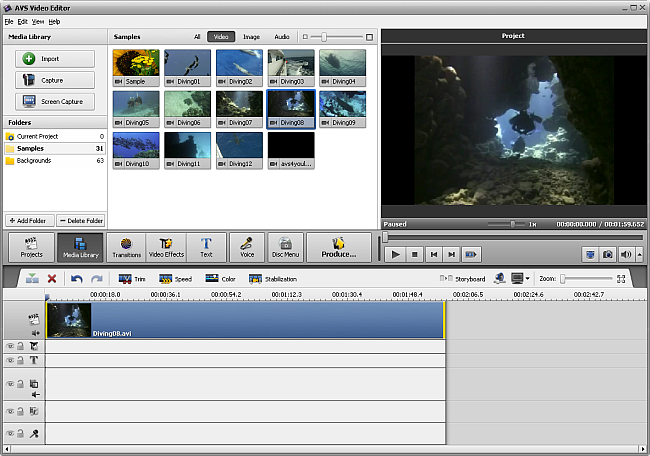Image resolution: width=650 pixels, height=456 pixels.
Task: Click Add Folder button
Action: click(x=29, y=221)
